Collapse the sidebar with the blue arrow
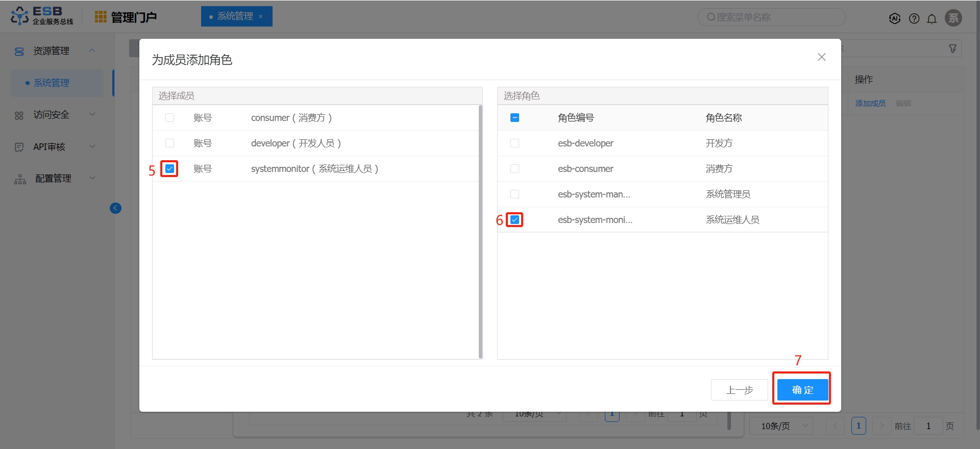The width and height of the screenshot is (980, 449). coord(115,208)
